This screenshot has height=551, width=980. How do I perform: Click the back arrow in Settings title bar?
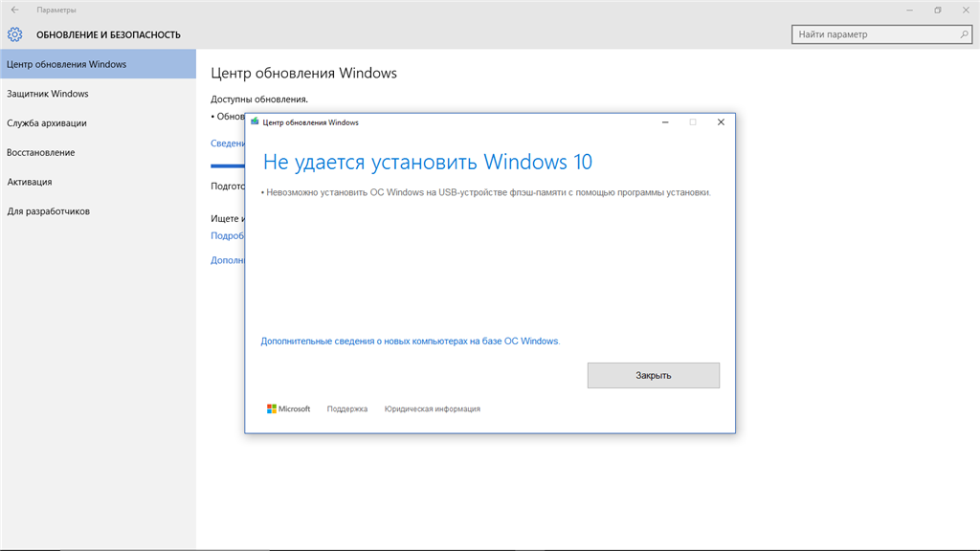point(15,10)
